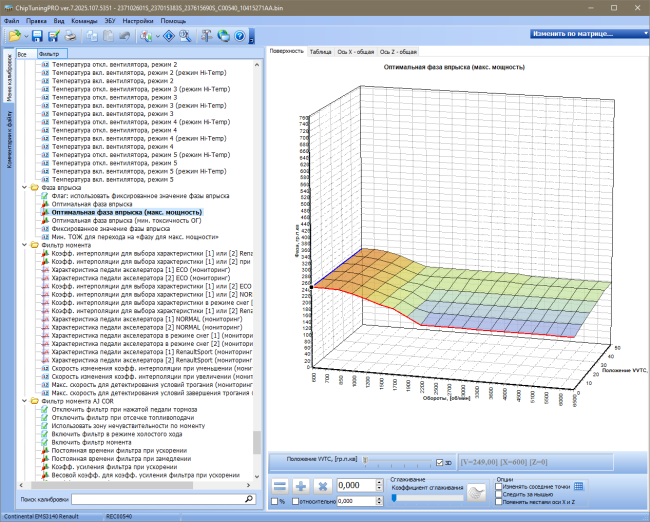The image size is (650, 522).
Task: Click the tree vertical scrollbar thumb
Action: (x=257, y=442)
